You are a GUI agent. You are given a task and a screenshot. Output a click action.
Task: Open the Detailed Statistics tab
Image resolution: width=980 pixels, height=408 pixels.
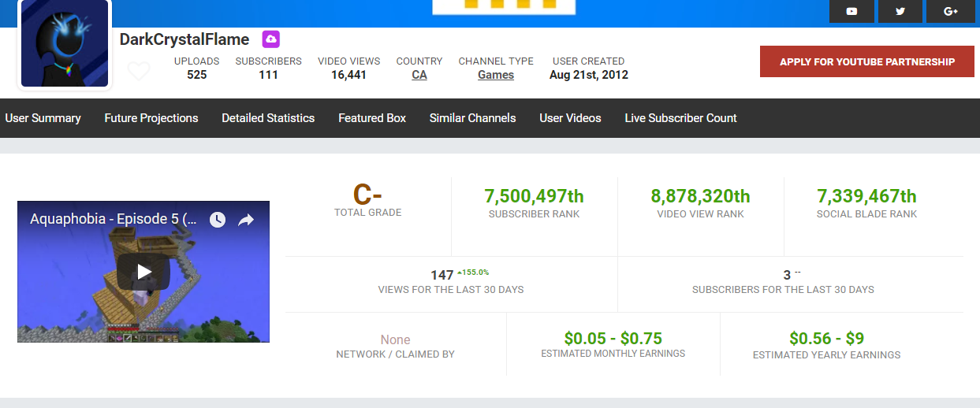click(268, 118)
